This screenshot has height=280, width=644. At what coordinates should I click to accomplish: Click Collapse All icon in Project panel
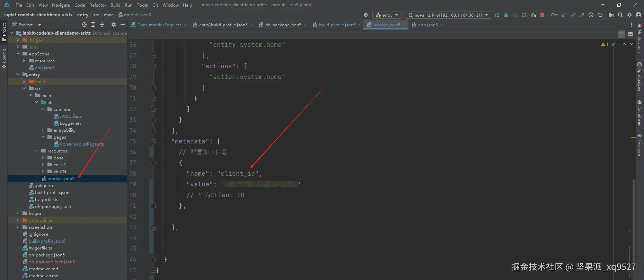point(102,25)
